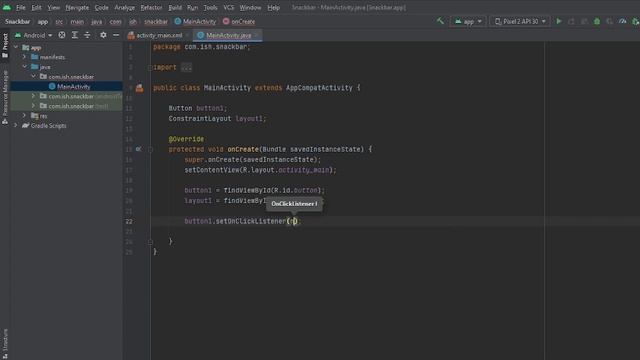Open the Refactor menu

tap(151, 7)
